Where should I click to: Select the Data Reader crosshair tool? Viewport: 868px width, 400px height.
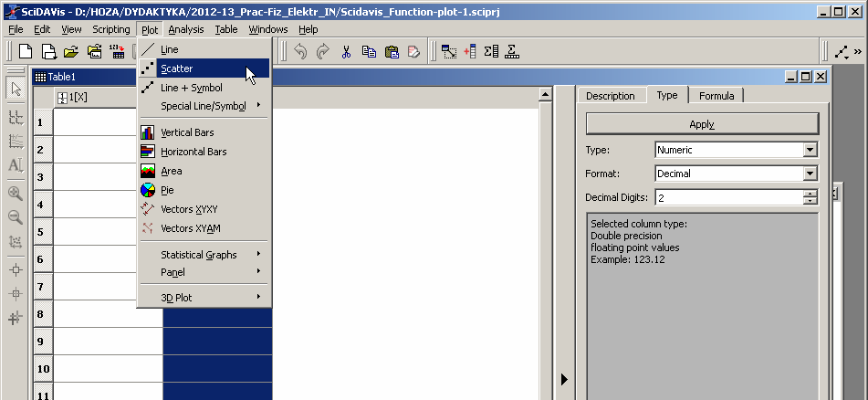click(16, 269)
